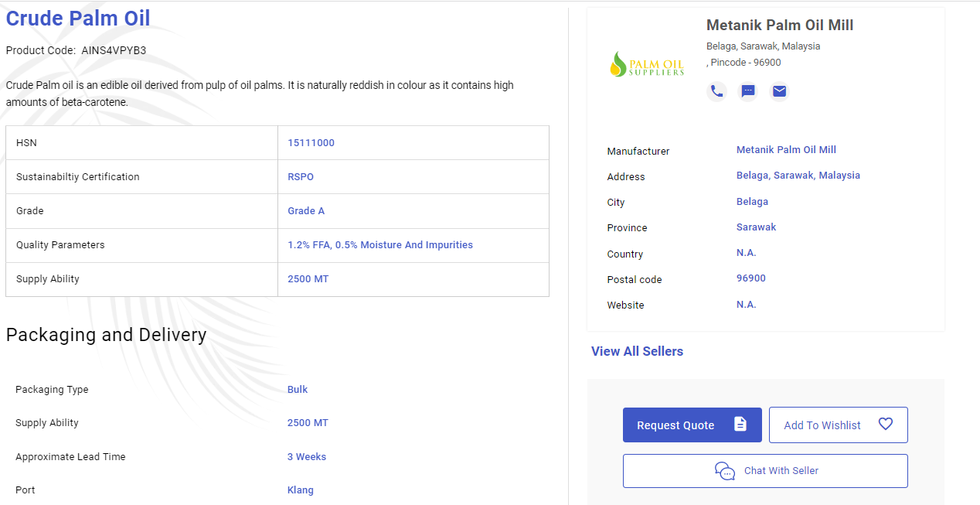Click 2500 MT in the specifications table
980x505 pixels.
[308, 279]
